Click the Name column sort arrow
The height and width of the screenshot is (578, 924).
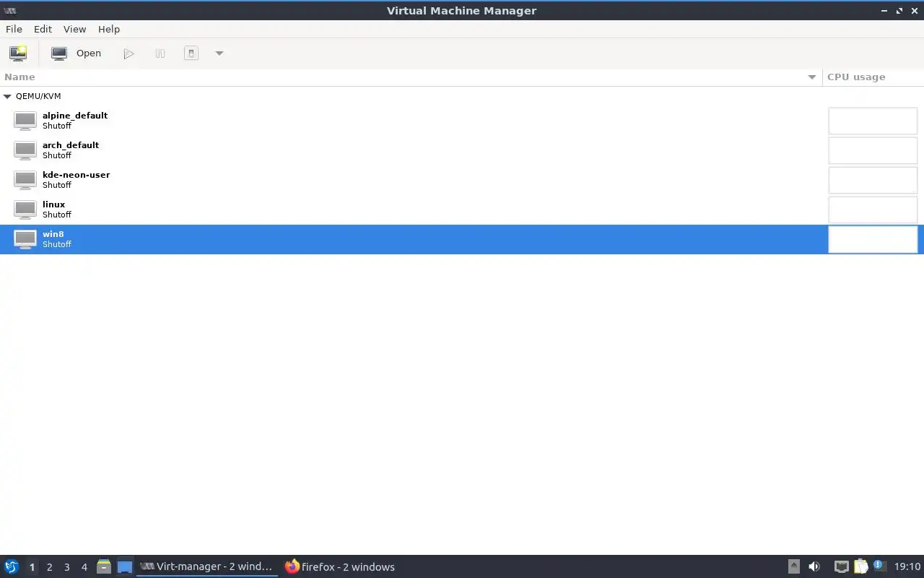pyautogui.click(x=812, y=77)
